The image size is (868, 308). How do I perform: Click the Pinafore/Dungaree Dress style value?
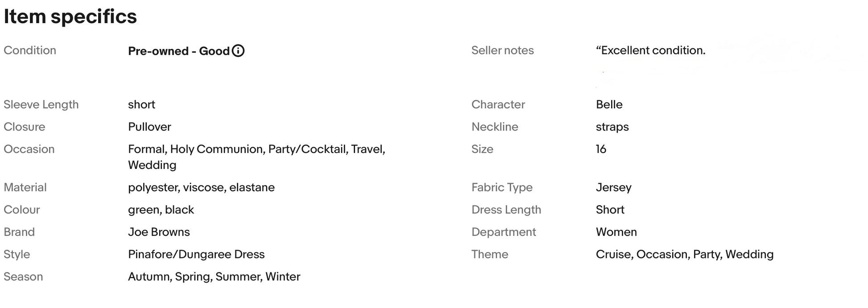[196, 254]
